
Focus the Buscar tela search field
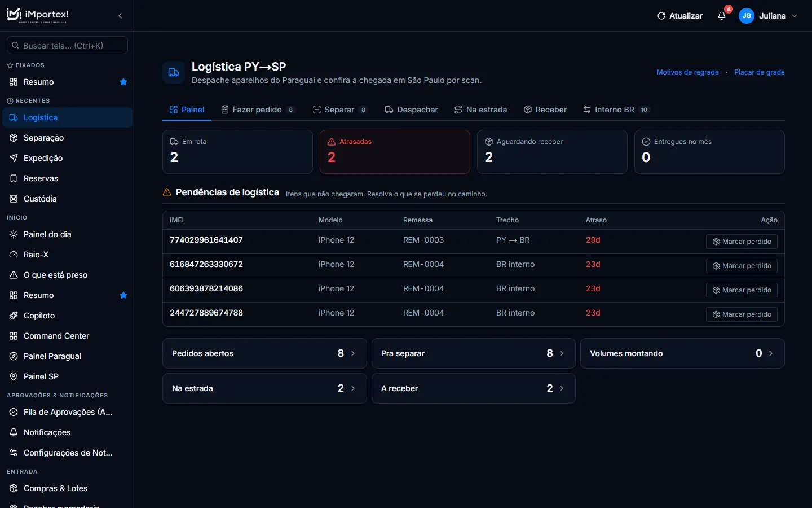(67, 45)
